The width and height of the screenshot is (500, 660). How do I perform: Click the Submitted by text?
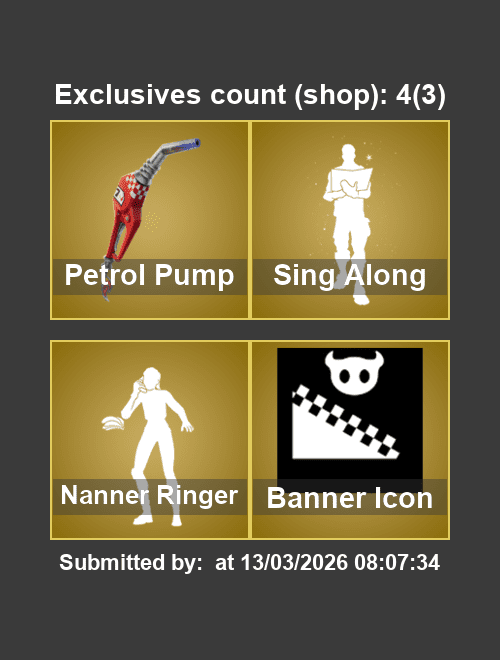(x=131, y=562)
